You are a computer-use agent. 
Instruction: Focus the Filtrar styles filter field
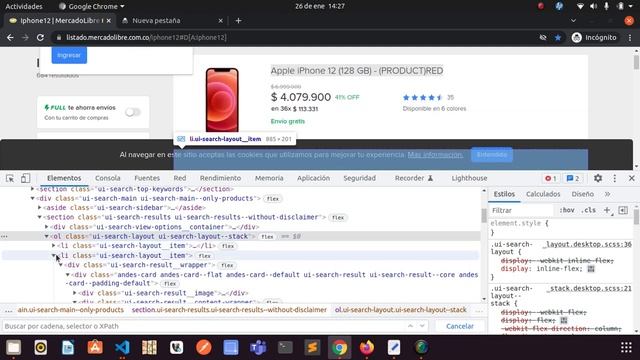[521, 210]
